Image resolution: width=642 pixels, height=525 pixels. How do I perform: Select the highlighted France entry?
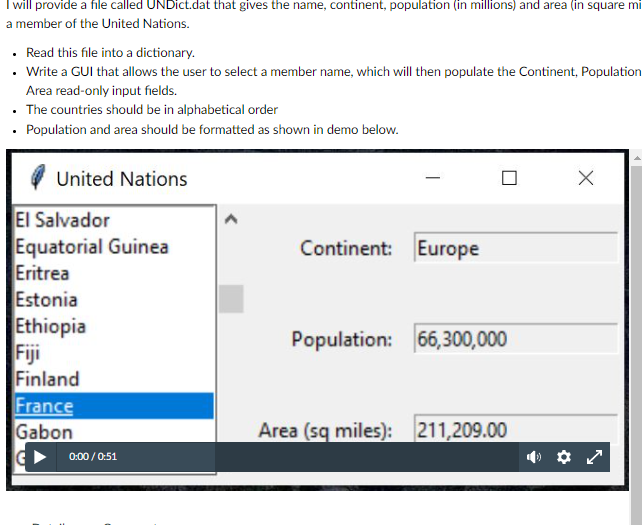pos(114,406)
